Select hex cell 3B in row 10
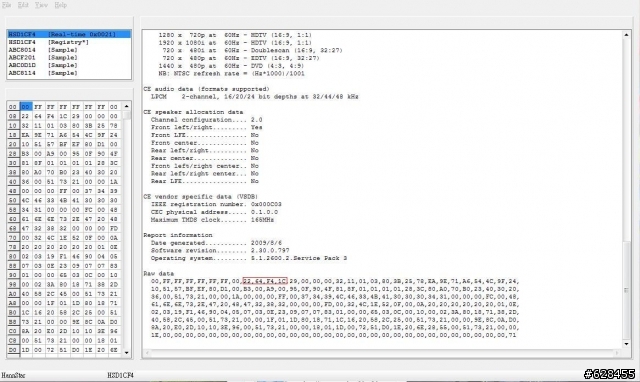 (x=89, y=126)
